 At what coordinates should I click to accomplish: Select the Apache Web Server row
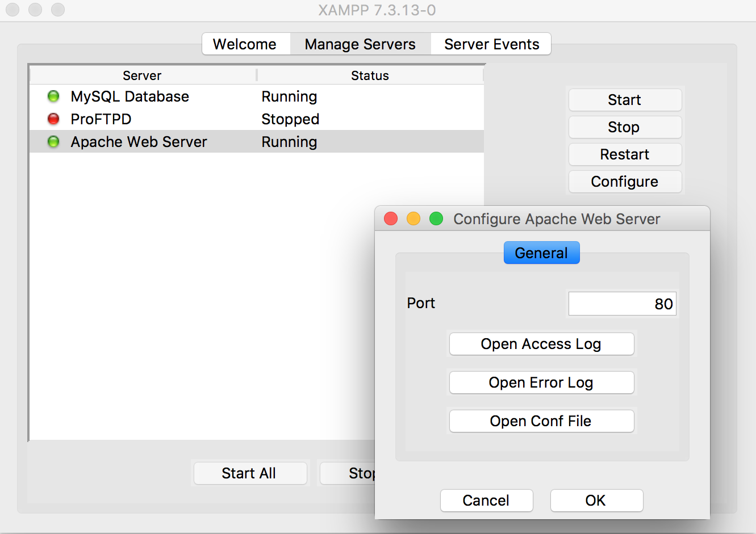click(x=257, y=142)
